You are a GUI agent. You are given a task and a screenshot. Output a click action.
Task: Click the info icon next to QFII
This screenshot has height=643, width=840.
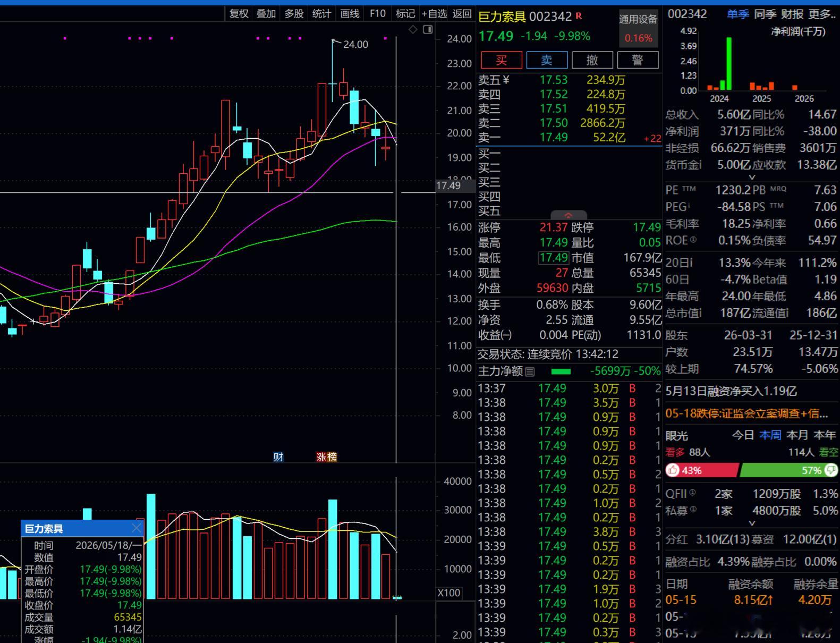(x=692, y=492)
